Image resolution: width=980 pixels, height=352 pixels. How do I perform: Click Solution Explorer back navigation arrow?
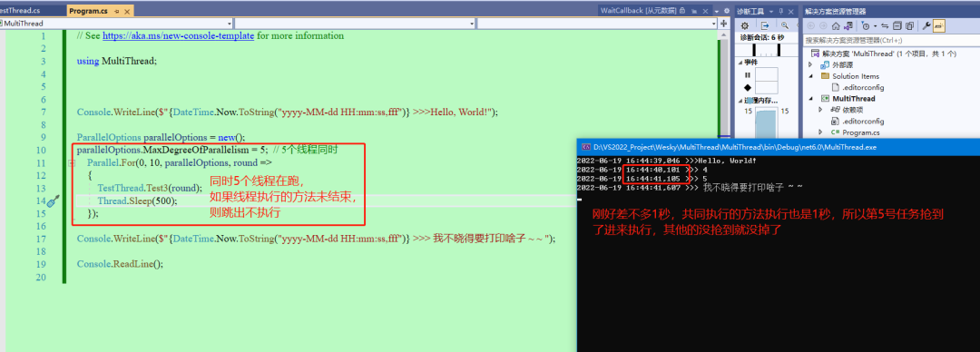810,25
